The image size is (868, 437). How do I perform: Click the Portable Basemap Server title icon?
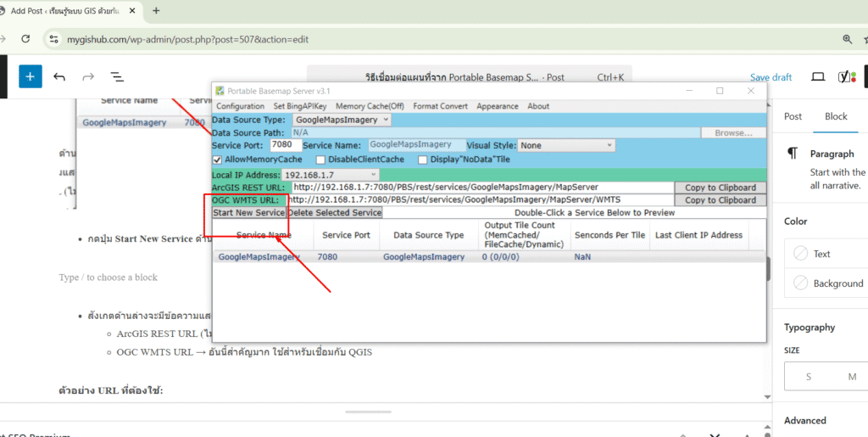click(220, 91)
